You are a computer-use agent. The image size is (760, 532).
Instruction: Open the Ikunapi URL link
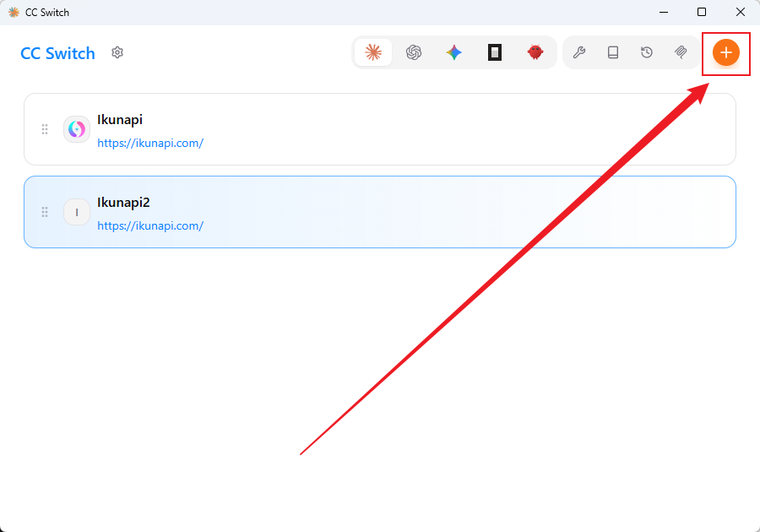tap(150, 144)
